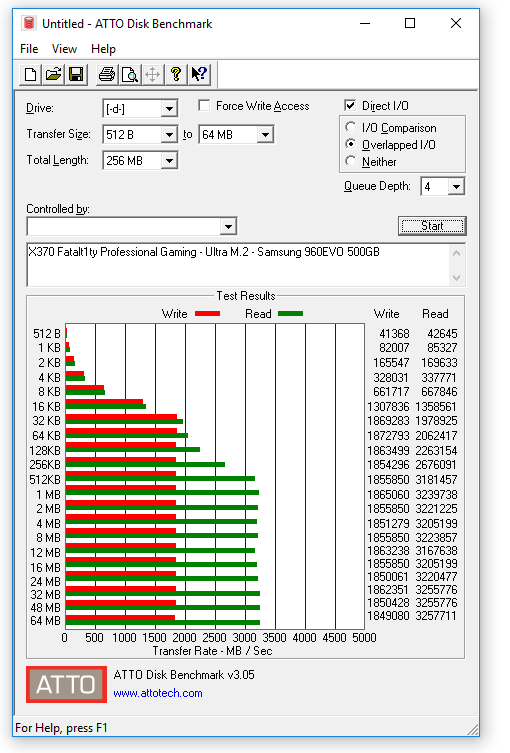The height and width of the screenshot is (753, 510).
Task: Minimize the ATTO Disk Benchmark window
Action: 365,23
